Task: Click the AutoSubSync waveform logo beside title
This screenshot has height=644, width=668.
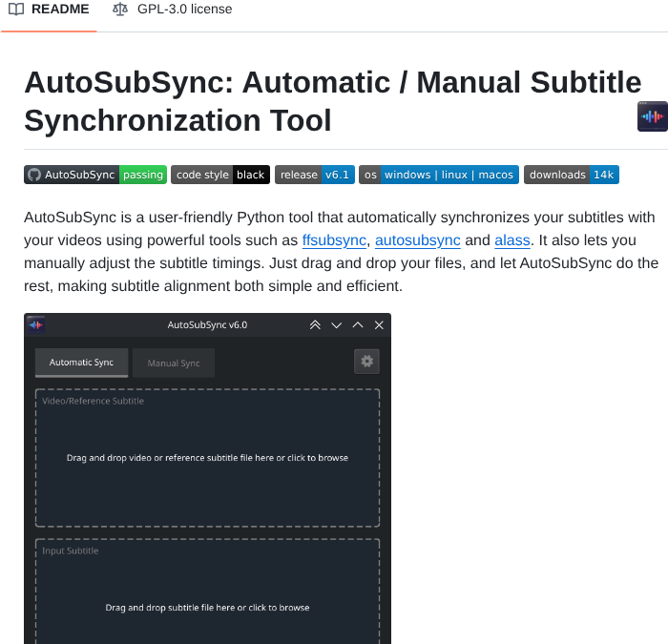Action: [653, 116]
